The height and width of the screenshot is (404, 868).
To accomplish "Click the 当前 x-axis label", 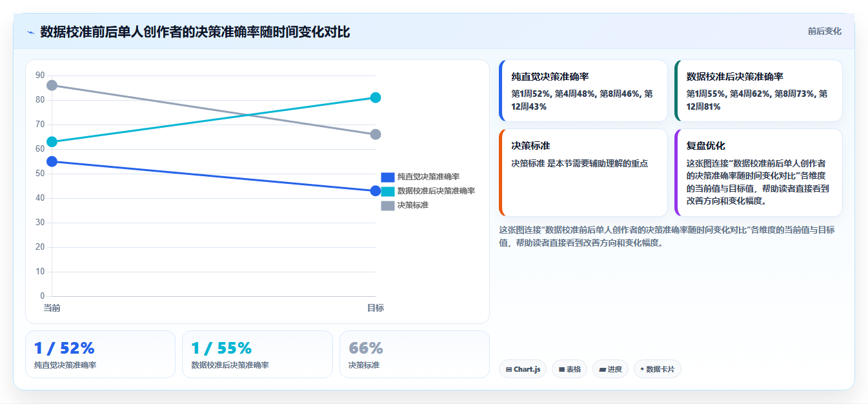I will (x=52, y=308).
